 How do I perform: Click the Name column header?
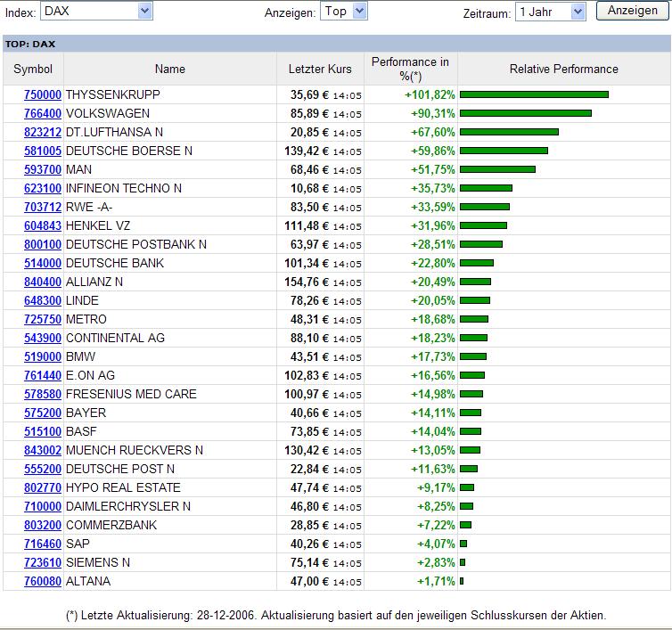coord(170,69)
